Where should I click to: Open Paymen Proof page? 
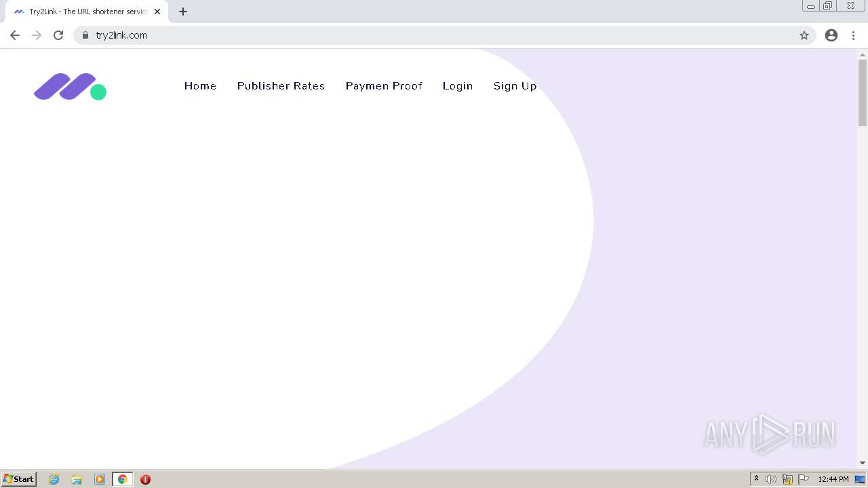tap(384, 86)
